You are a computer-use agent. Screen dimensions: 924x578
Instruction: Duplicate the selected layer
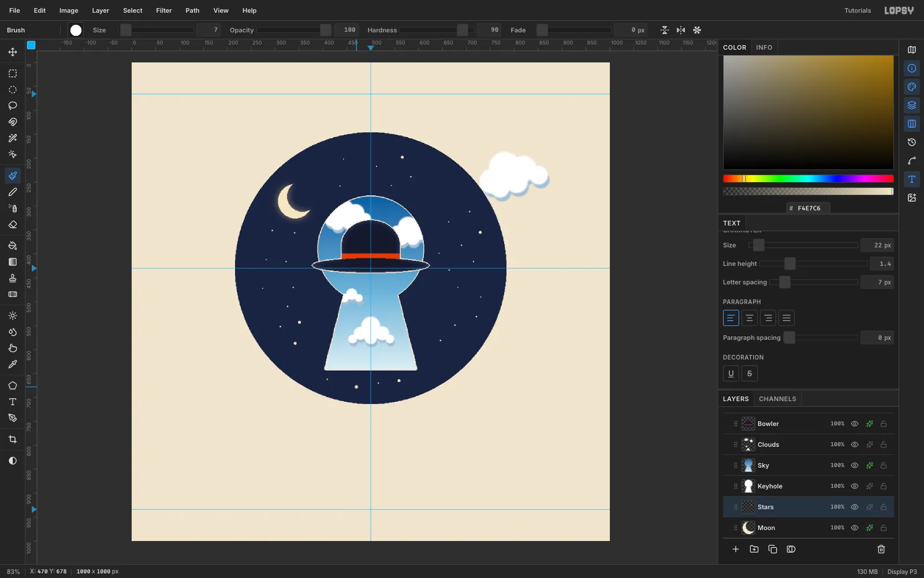tap(773, 549)
